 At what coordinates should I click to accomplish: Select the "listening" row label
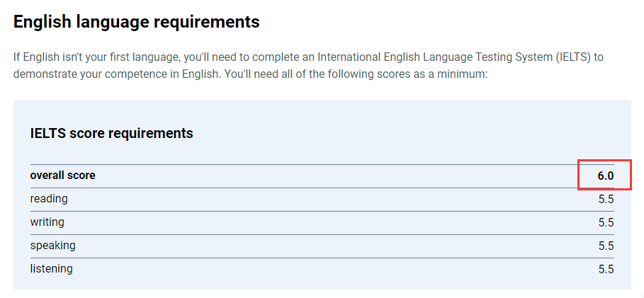[x=51, y=269]
